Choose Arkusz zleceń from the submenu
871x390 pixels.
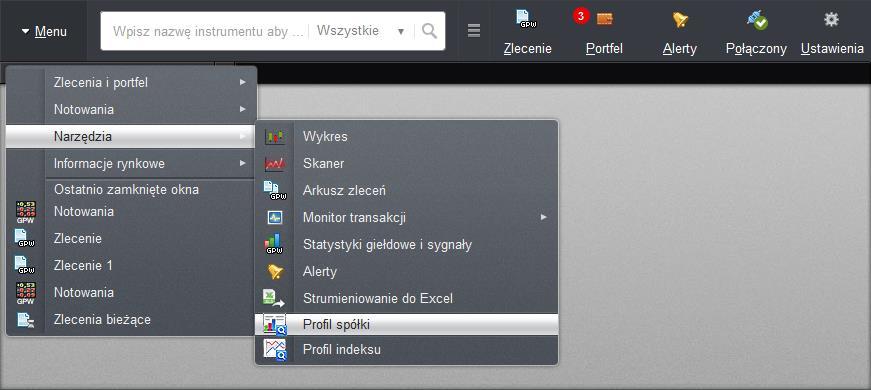coord(407,191)
